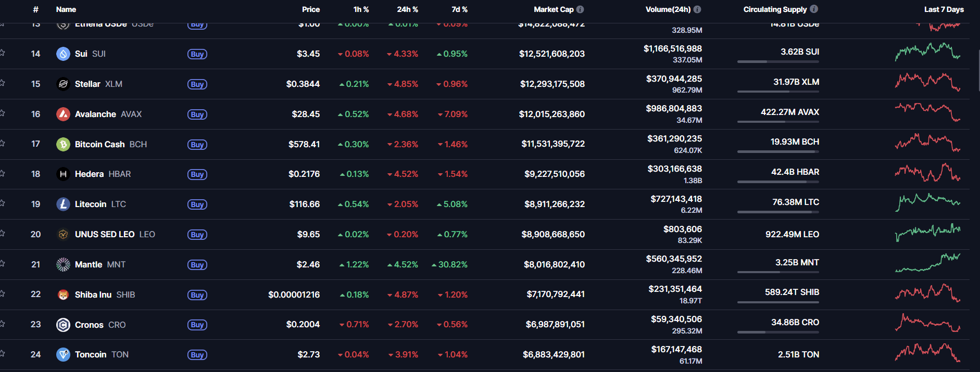
Task: Sort by the 7d % column header
Action: (x=459, y=9)
